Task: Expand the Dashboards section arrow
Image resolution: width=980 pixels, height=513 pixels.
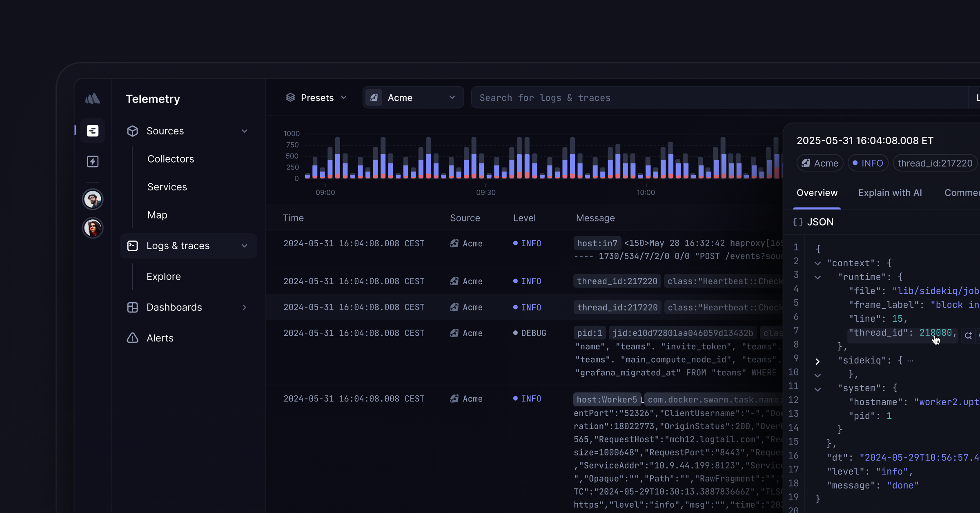Action: 245,308
